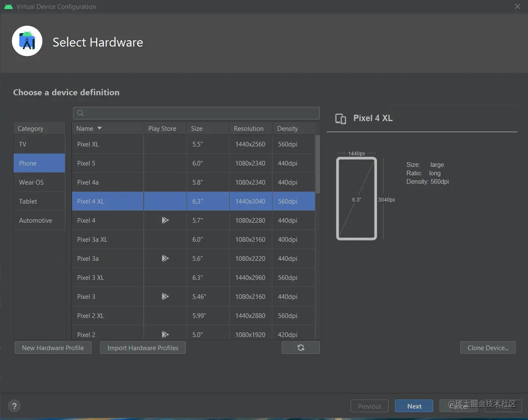
Task: Select the Pixel 2 XL device row
Action: pyautogui.click(x=194, y=315)
